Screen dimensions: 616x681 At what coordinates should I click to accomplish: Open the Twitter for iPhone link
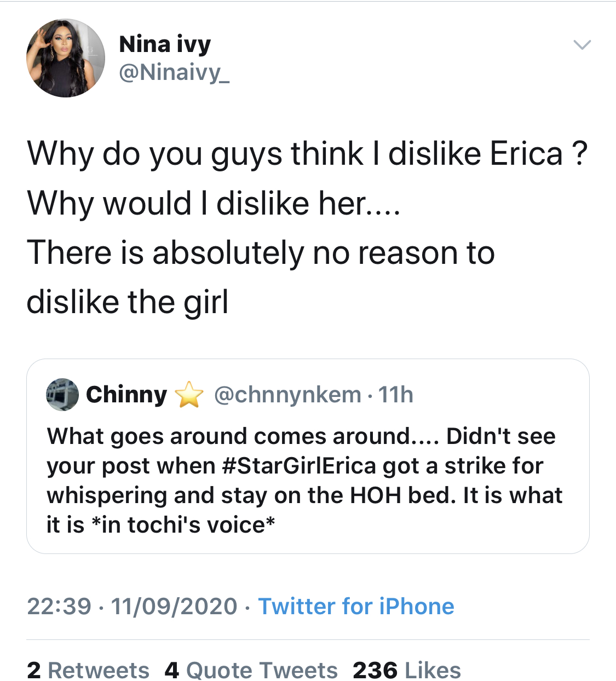point(356,607)
